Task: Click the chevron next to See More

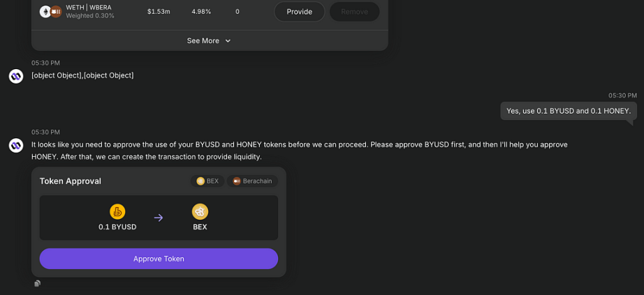Action: coord(228,41)
